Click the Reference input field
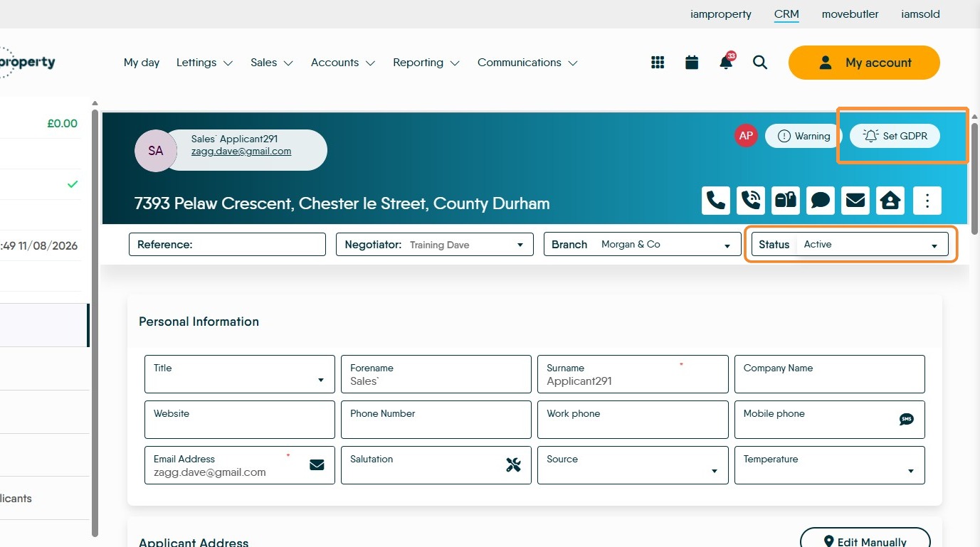Viewport: 980px width, 547px height. (x=227, y=245)
